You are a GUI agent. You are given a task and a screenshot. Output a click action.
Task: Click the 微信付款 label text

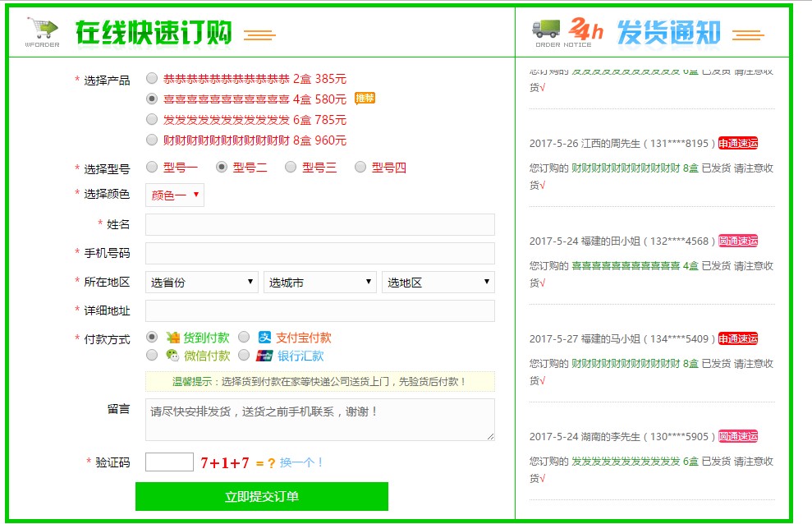click(207, 356)
